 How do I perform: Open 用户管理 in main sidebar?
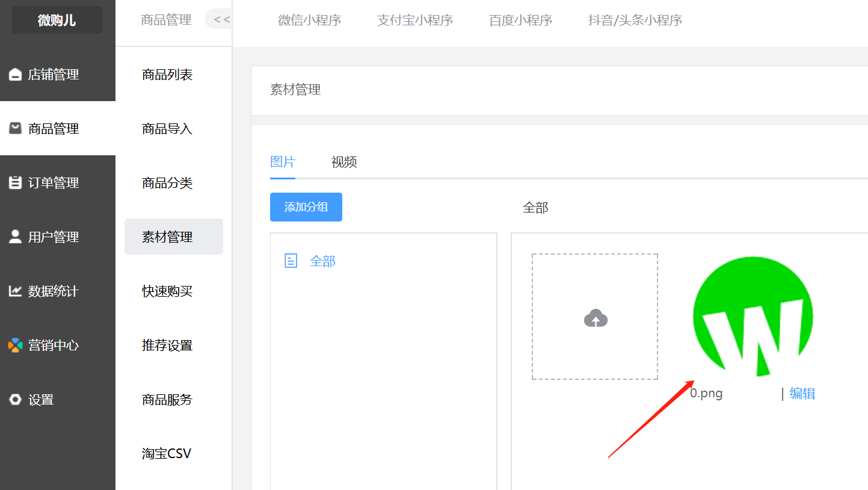pos(58,237)
